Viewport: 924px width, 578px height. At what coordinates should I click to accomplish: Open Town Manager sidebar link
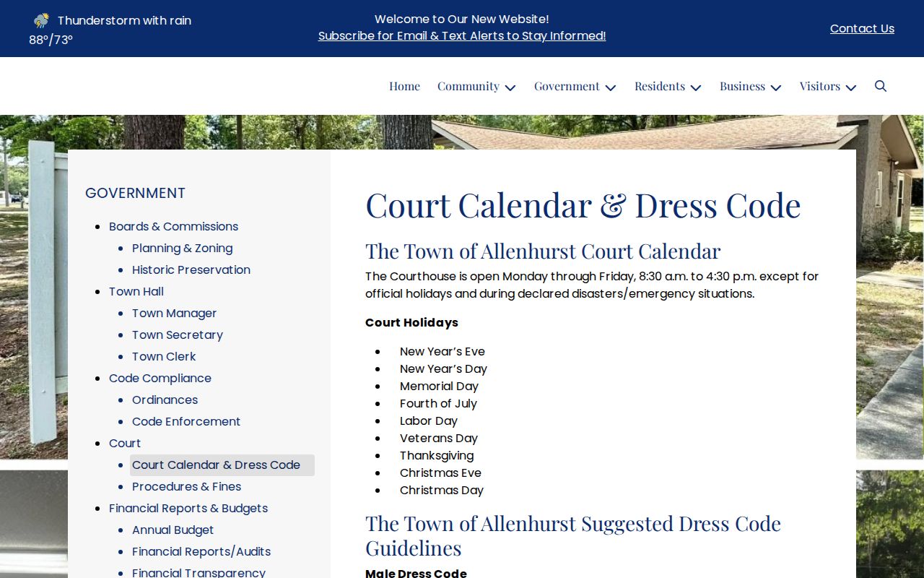point(174,313)
